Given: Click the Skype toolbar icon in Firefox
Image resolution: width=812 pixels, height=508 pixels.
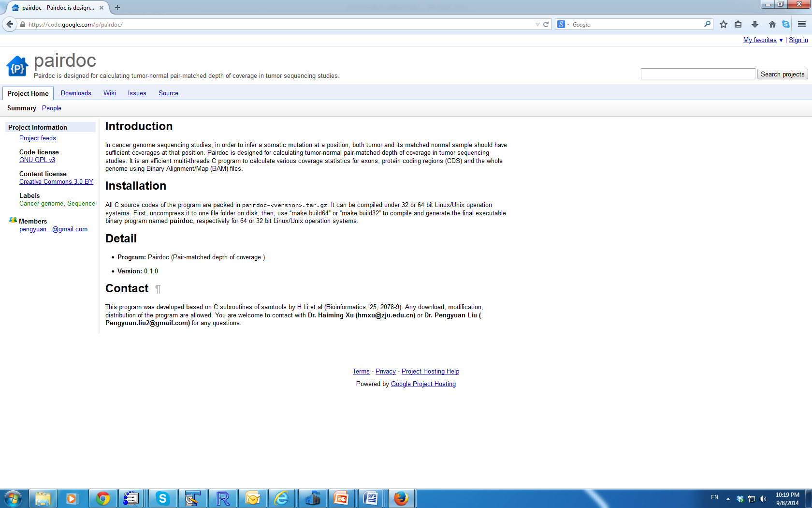Looking at the screenshot, I should [786, 24].
